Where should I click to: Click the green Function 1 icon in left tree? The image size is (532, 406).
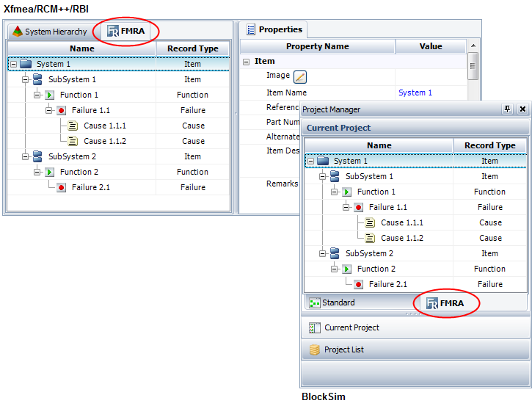(x=50, y=95)
